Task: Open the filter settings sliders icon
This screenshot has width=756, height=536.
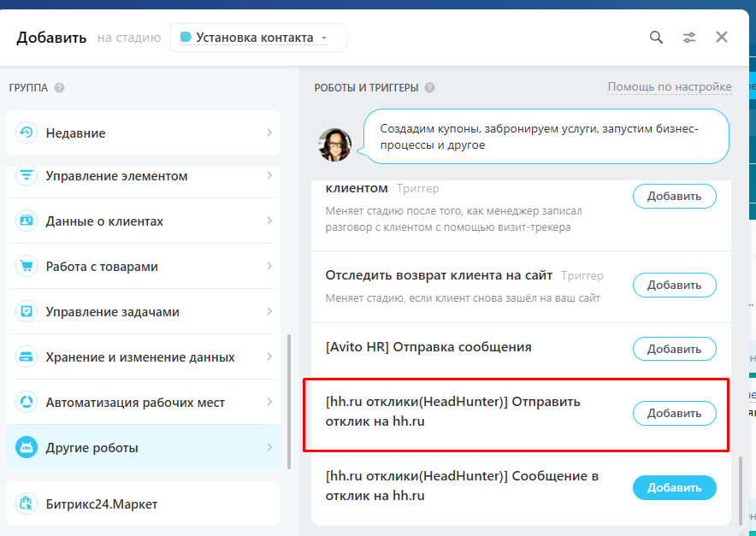Action: pos(689,37)
